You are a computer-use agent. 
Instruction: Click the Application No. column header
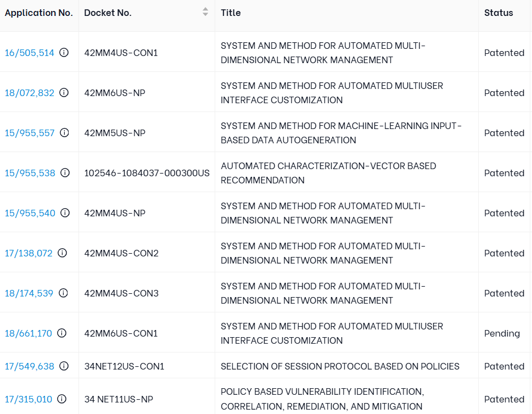click(x=38, y=13)
